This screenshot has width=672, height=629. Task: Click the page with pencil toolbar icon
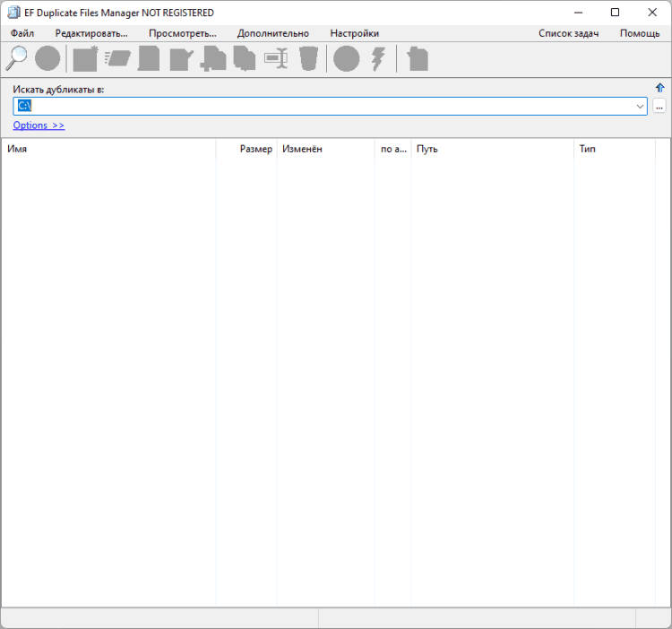181,59
